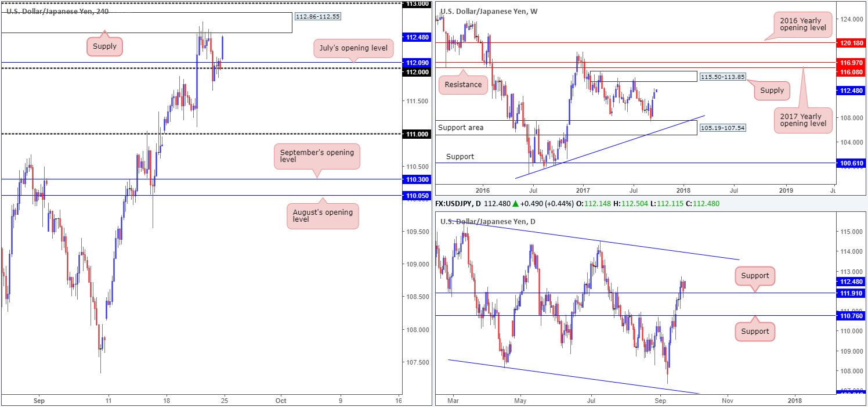Select August's opening level callout
The height and width of the screenshot is (407, 868).
point(323,216)
